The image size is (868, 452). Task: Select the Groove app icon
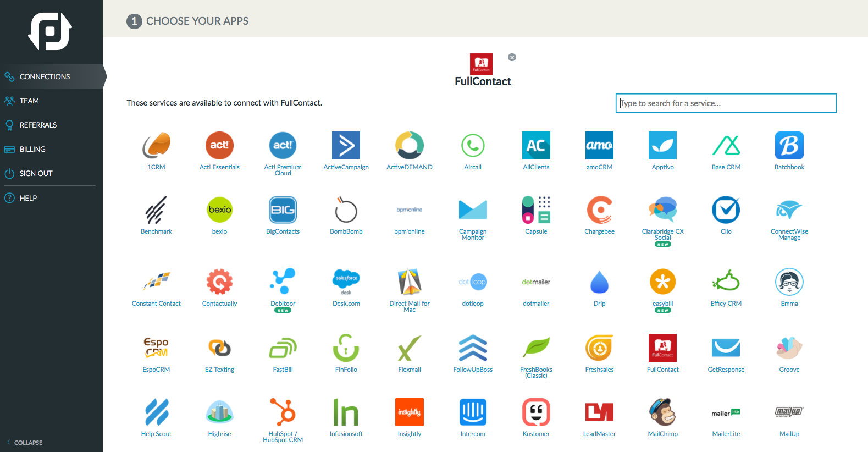[x=789, y=348]
